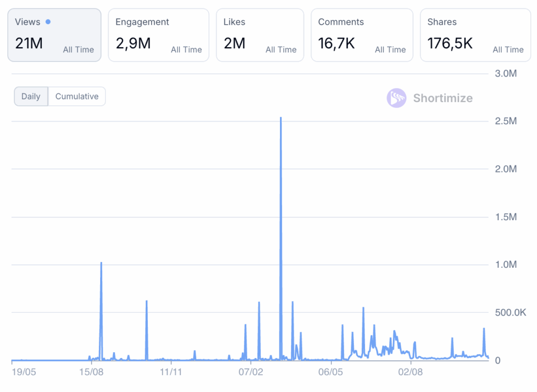Screen dimensions: 537x392
Task: Click the Shortimize watermark text
Action: click(x=443, y=98)
